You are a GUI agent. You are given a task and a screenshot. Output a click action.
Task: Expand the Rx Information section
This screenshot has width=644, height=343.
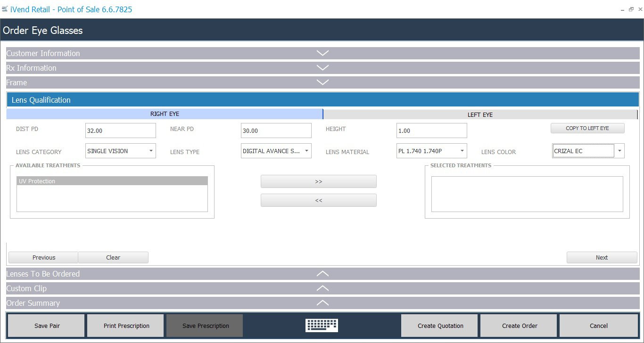pos(322,67)
